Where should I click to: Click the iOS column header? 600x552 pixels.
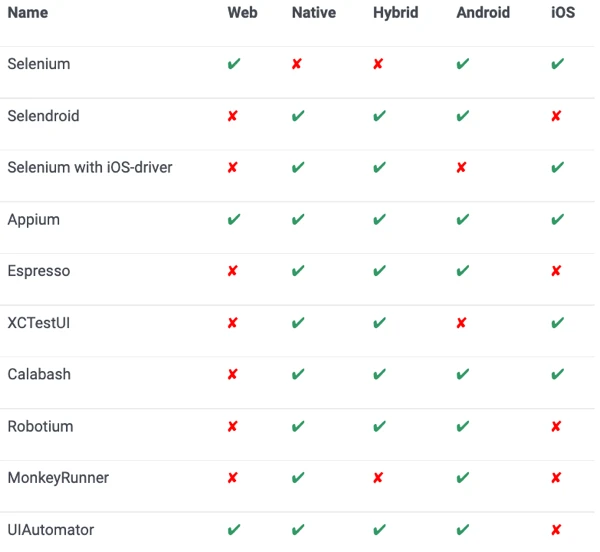(x=563, y=13)
